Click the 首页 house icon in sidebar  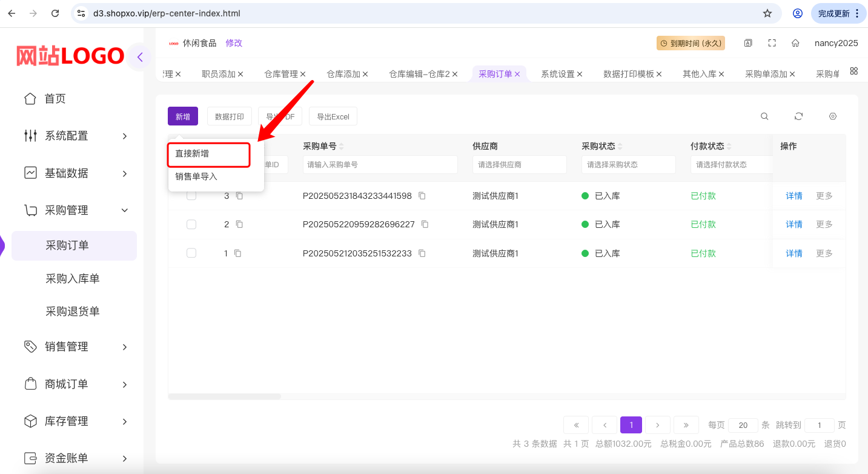[x=30, y=99]
